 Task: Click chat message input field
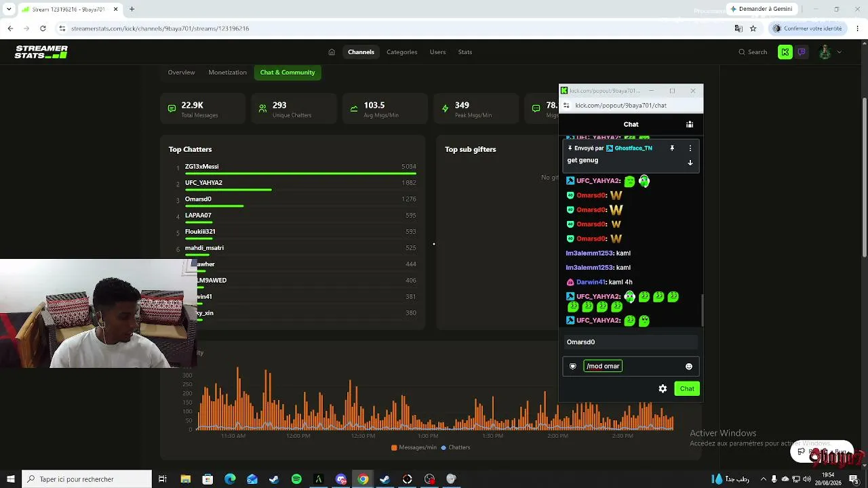tap(632, 367)
